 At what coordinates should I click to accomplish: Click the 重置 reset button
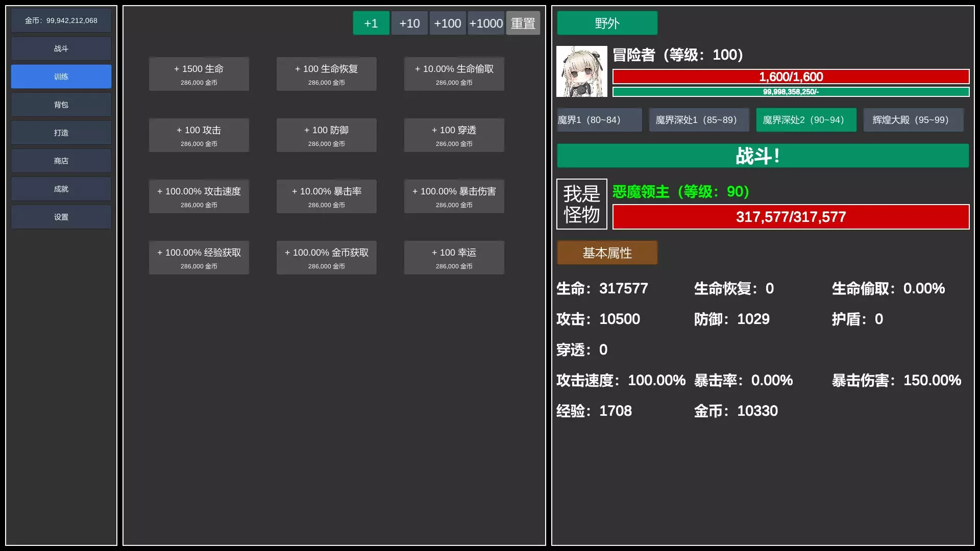[x=523, y=23]
